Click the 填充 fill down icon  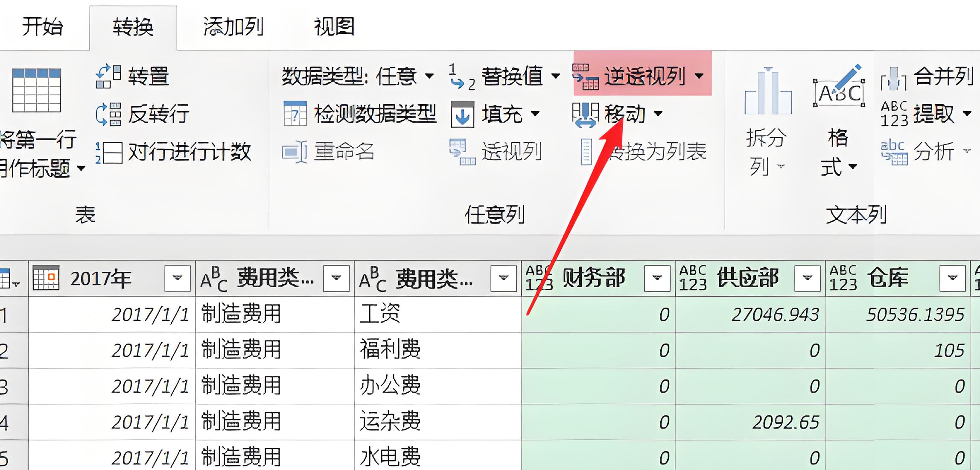[463, 114]
